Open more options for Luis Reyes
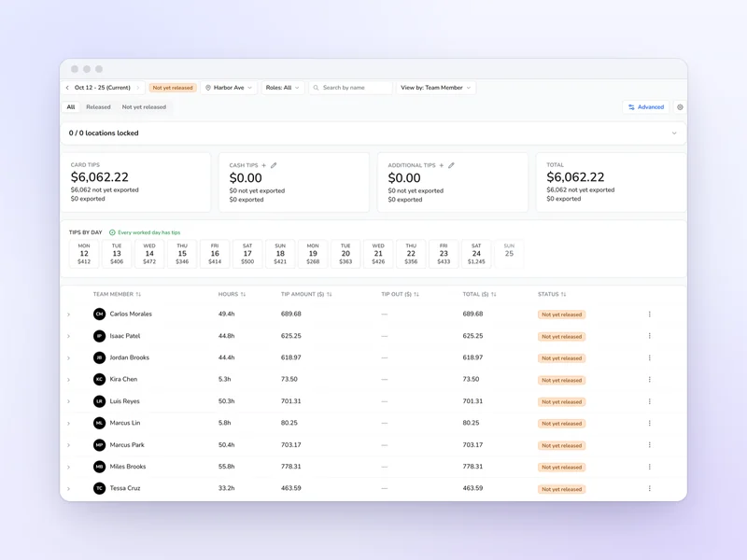 click(x=649, y=401)
